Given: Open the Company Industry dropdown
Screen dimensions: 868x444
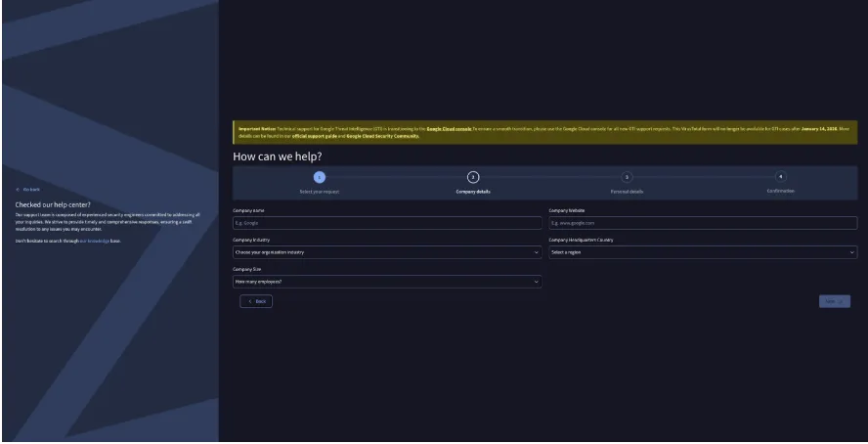Looking at the screenshot, I should point(387,252).
